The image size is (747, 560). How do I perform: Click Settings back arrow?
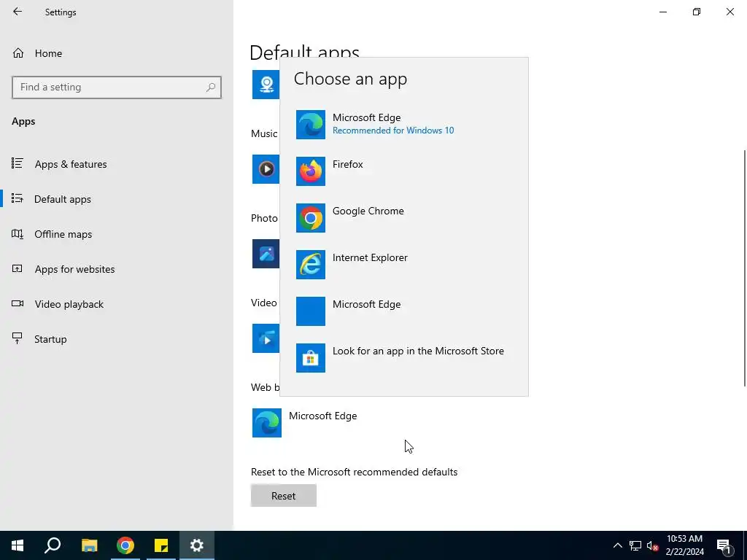pos(18,12)
